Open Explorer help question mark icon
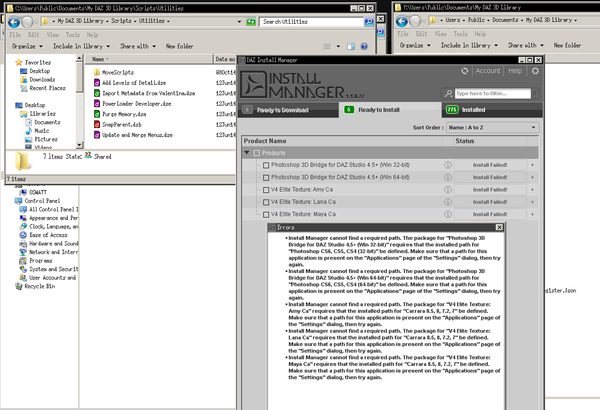 (364, 46)
